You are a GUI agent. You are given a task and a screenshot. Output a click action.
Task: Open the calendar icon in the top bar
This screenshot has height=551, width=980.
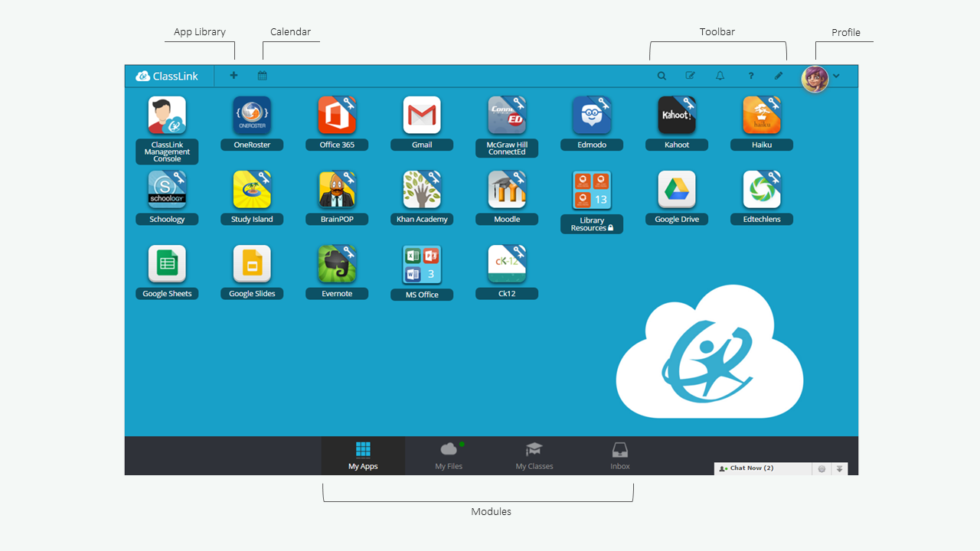(262, 76)
